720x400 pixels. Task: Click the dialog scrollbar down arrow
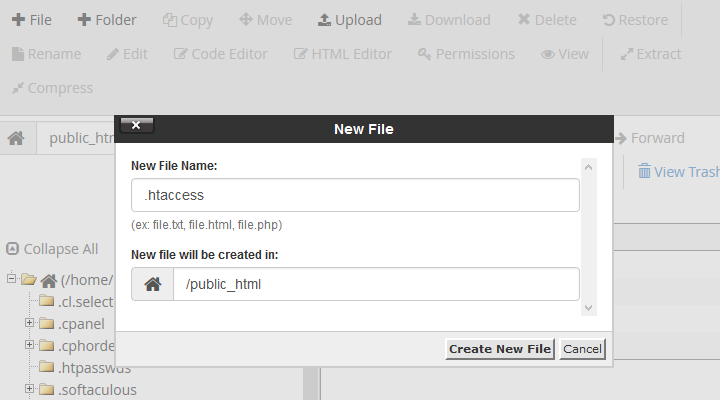pos(589,308)
